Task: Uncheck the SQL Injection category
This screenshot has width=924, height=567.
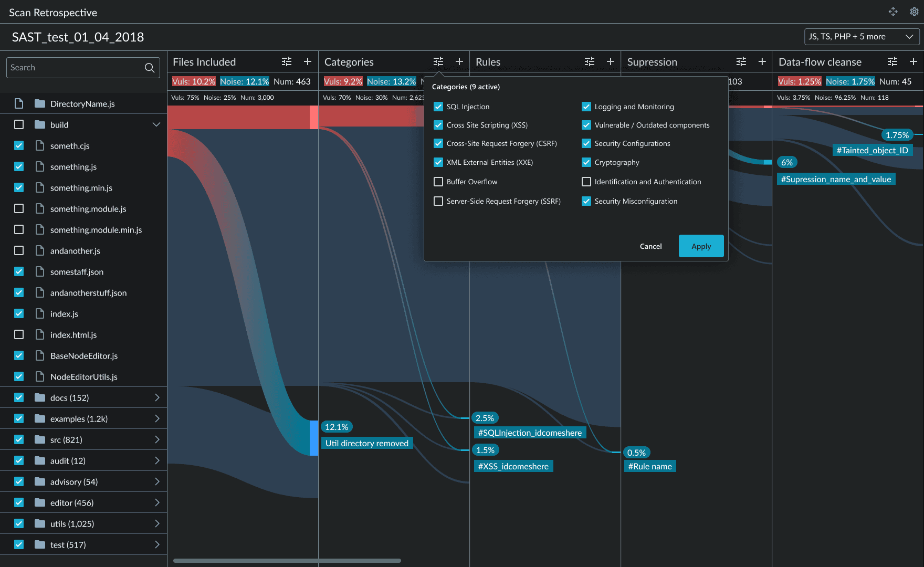Action: pos(438,107)
